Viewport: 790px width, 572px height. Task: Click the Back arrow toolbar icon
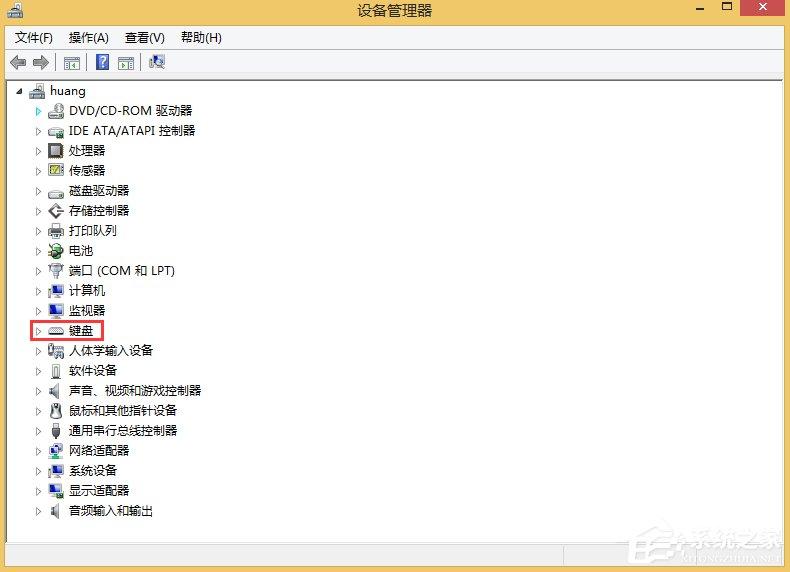click(x=18, y=62)
